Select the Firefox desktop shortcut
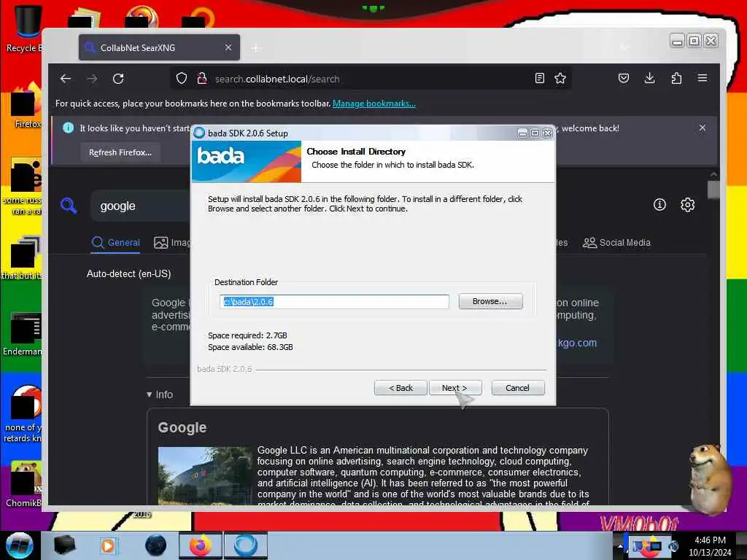The width and height of the screenshot is (747, 560). click(24, 106)
